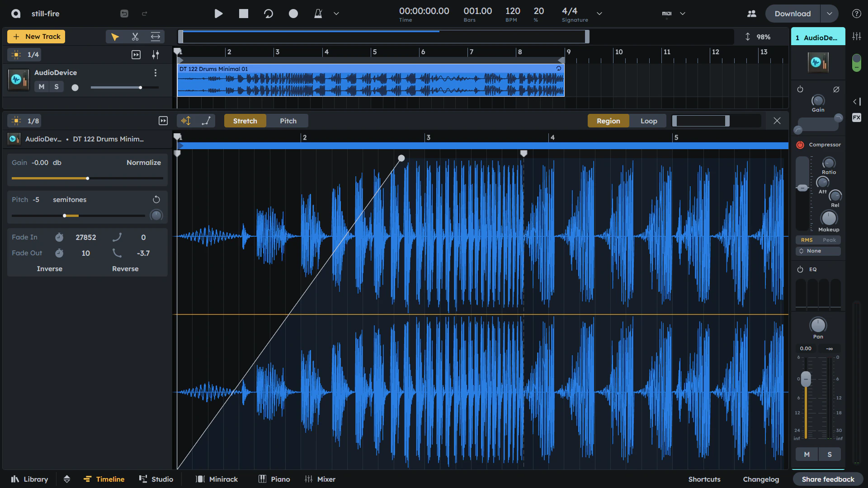Open the None sidechain dropdown

818,251
